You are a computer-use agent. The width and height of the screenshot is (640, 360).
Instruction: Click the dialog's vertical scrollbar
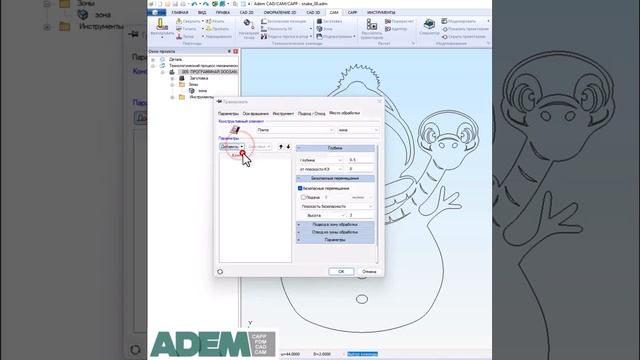(377, 204)
